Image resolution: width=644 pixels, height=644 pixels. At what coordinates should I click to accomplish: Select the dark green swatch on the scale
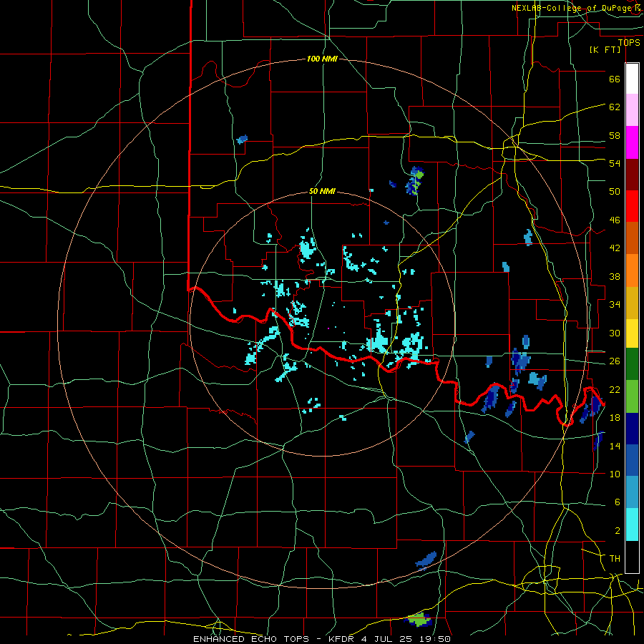pos(632,364)
